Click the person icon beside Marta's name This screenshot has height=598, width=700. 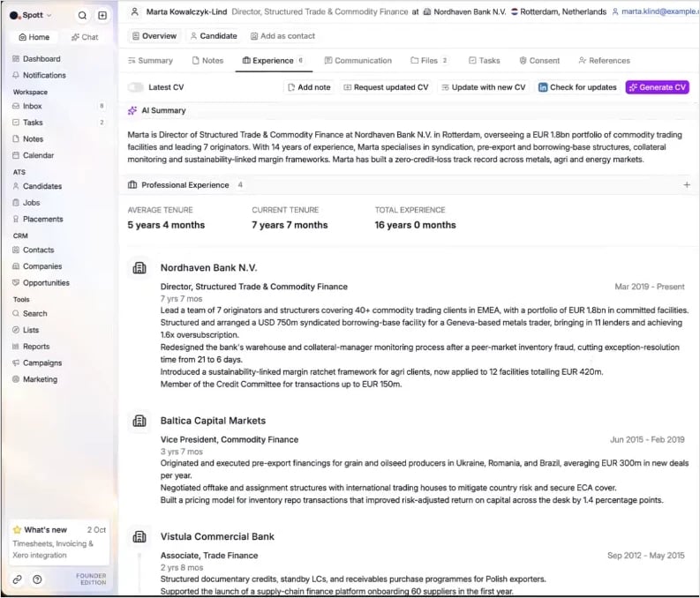tap(134, 11)
